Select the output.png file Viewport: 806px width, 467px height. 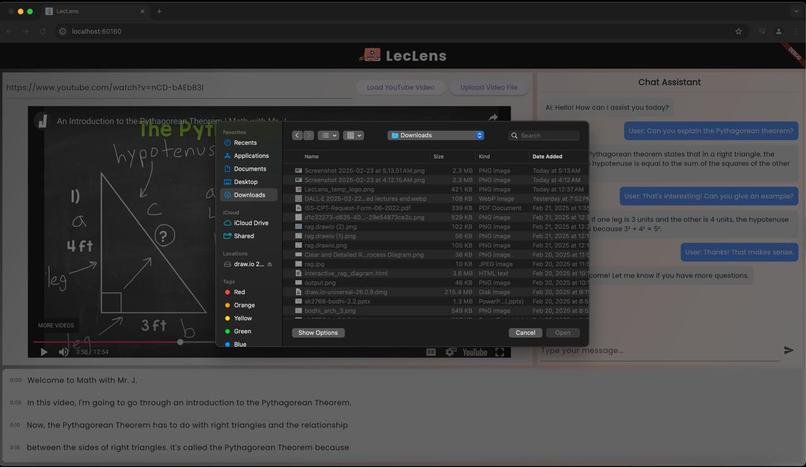[x=435, y=283]
